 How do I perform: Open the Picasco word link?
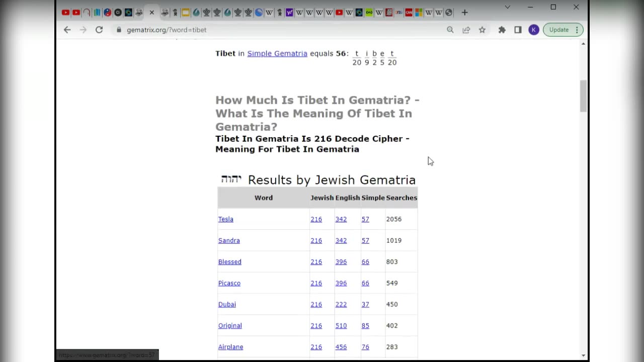click(229, 283)
